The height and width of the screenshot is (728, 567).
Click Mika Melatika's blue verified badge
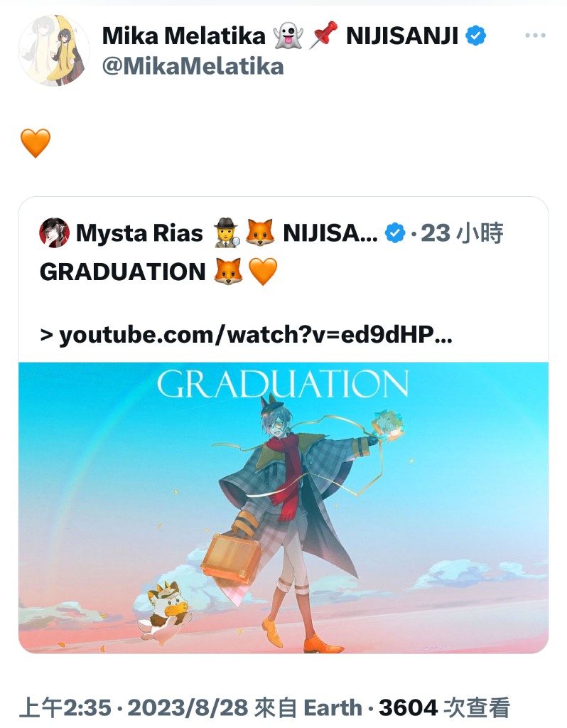475,36
